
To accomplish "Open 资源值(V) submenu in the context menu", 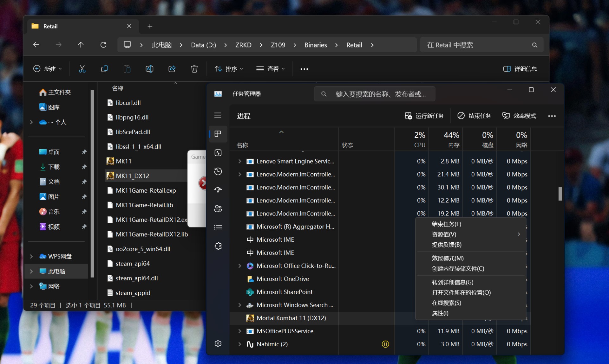I will pos(471,234).
